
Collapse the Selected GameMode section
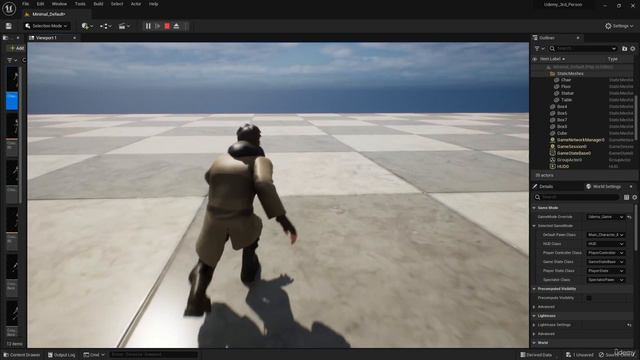click(x=534, y=226)
